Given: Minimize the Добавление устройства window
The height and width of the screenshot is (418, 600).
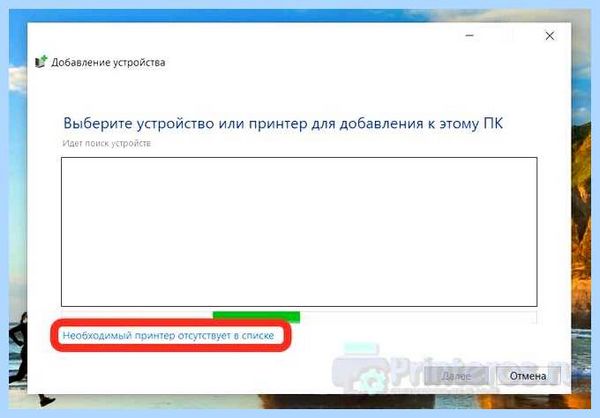Looking at the screenshot, I should pyautogui.click(x=470, y=36).
